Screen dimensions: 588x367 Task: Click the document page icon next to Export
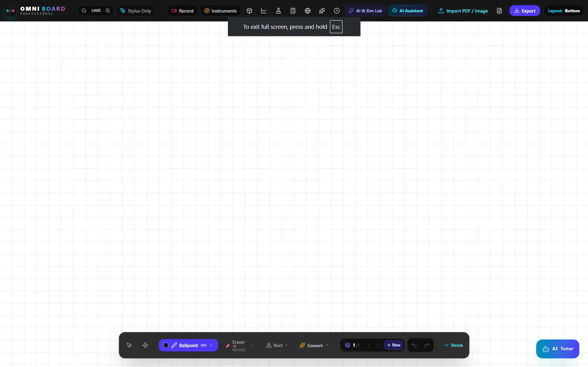[x=499, y=11]
